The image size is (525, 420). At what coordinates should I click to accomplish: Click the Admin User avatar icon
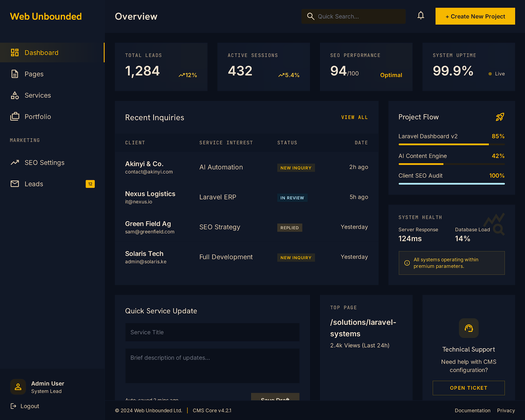(x=18, y=387)
